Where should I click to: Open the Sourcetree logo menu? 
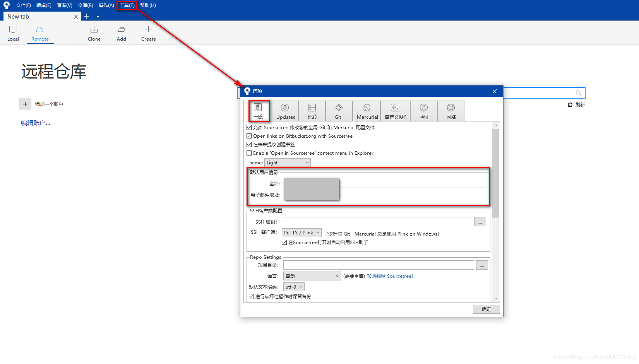coord(6,5)
